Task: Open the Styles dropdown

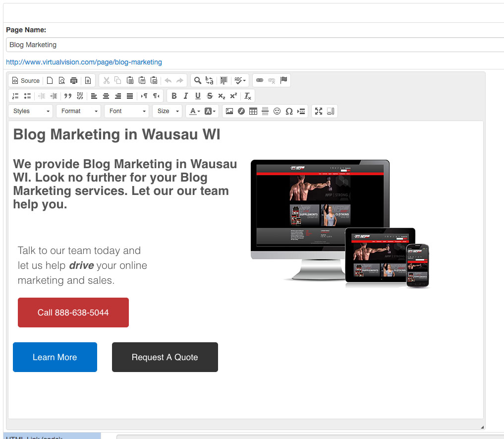Action: pos(31,111)
